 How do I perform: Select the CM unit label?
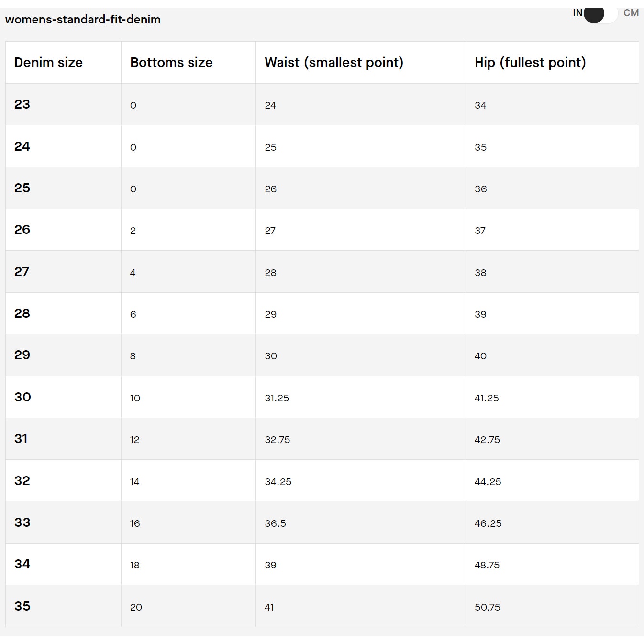pos(631,13)
